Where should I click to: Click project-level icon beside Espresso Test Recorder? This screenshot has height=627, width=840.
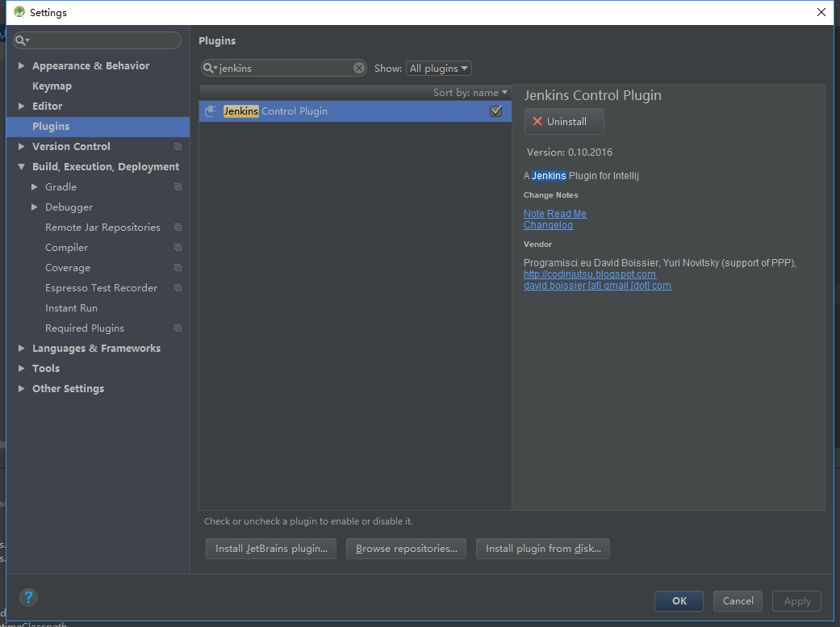[178, 288]
